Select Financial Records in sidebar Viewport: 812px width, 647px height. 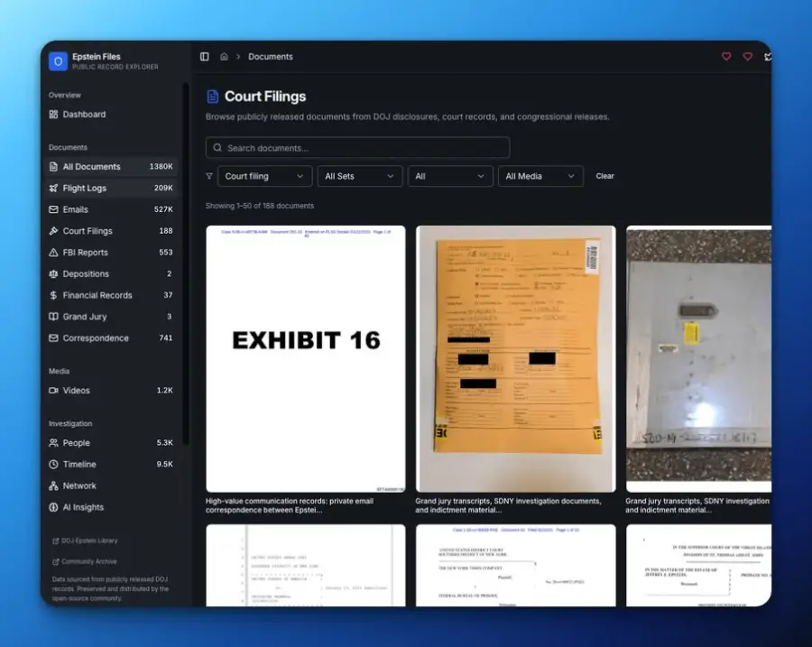(111, 295)
